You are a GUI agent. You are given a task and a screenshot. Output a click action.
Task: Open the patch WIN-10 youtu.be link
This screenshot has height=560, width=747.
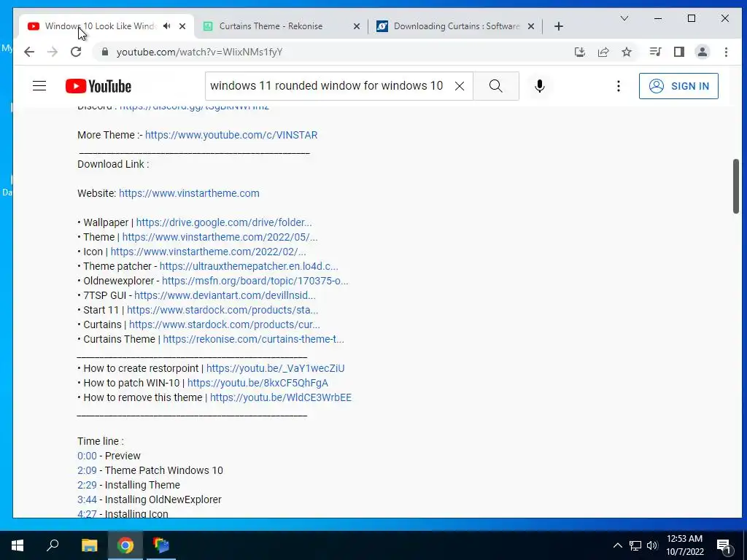[258, 383]
